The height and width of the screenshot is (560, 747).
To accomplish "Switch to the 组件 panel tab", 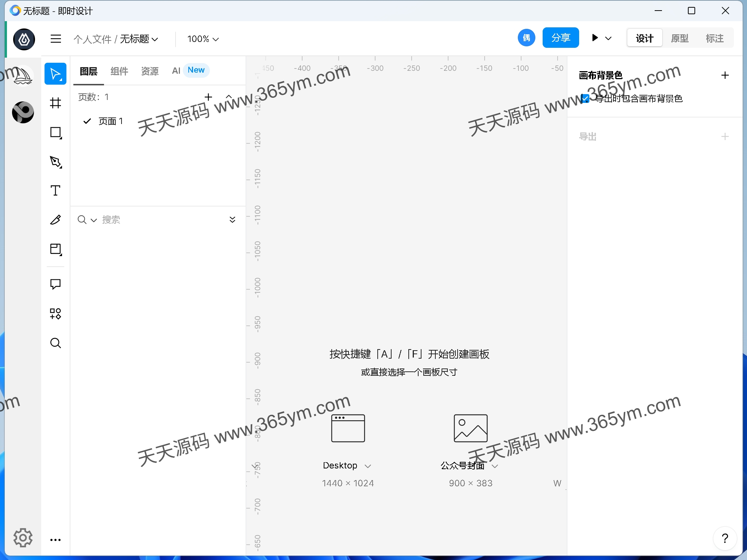I will click(119, 70).
